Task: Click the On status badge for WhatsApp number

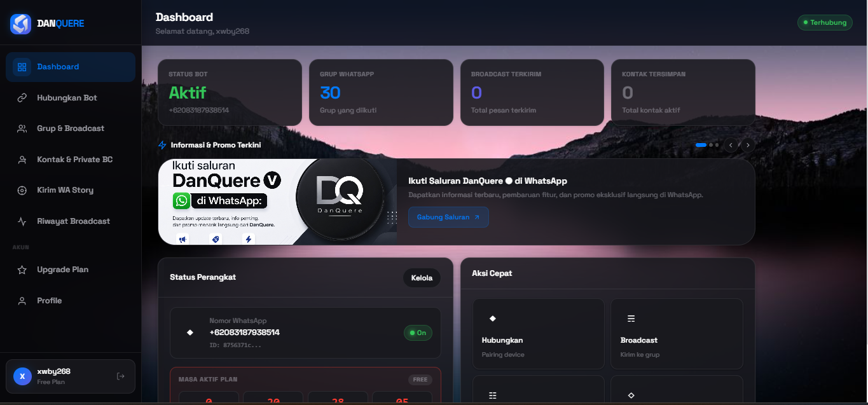Action: pyautogui.click(x=418, y=333)
